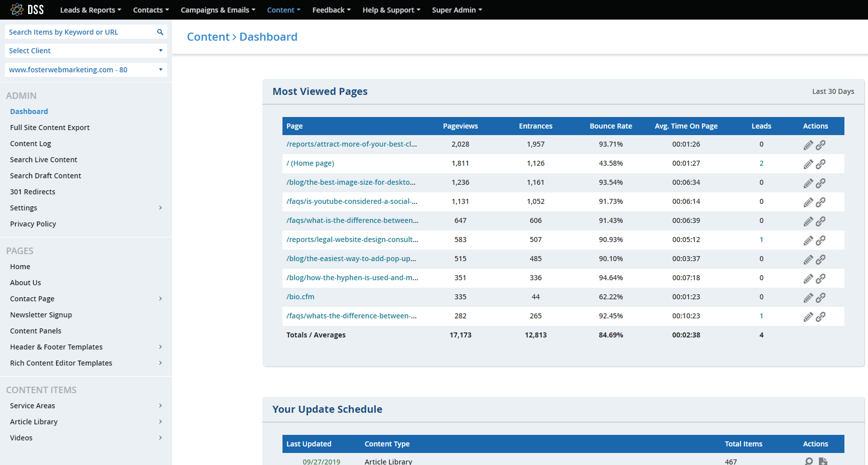Open the /bio.cfm page link
Screen dimensions: 868x465
click(300, 297)
